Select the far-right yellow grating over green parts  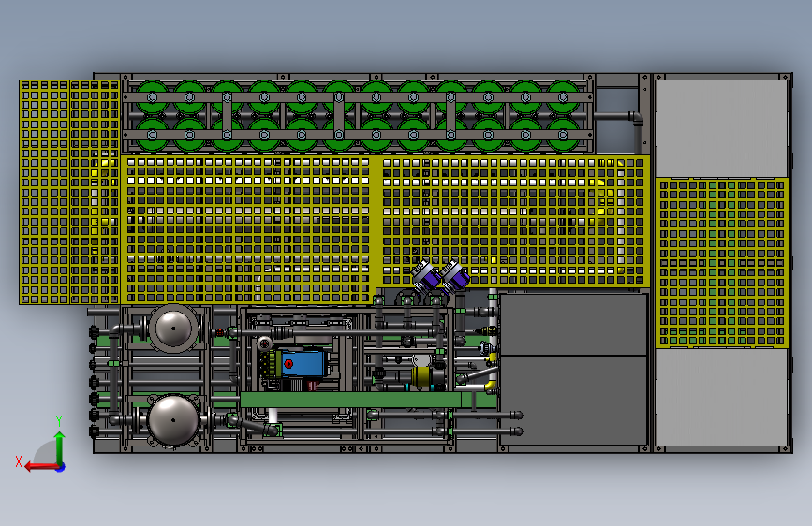[721, 263]
